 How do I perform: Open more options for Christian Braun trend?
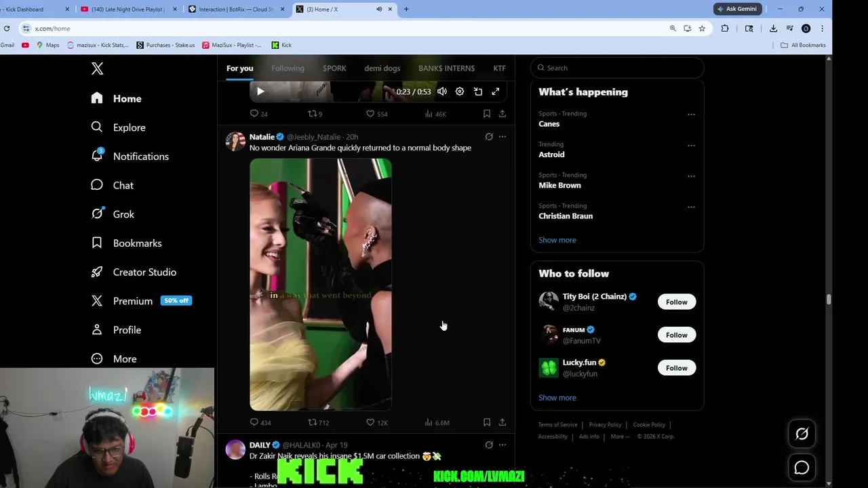click(691, 207)
